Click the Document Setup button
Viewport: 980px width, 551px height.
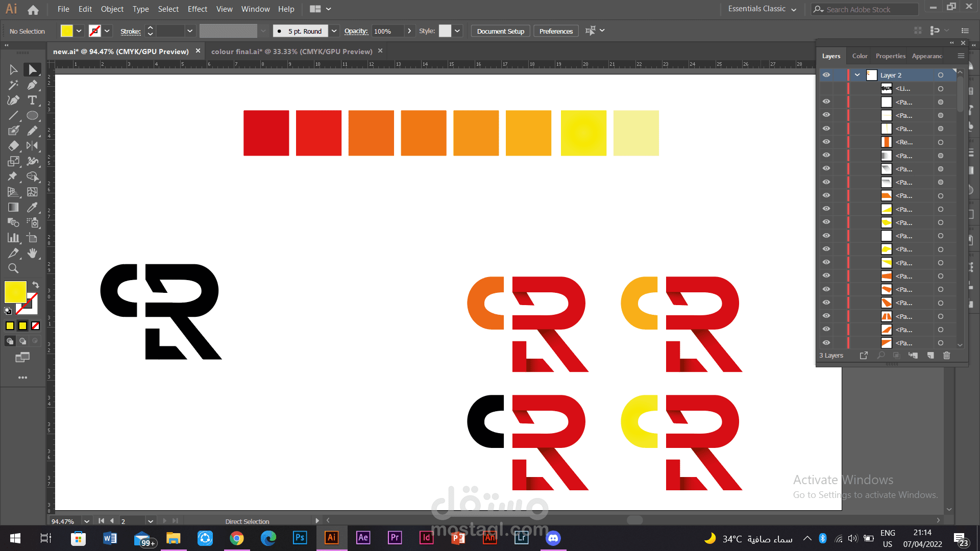(x=500, y=31)
